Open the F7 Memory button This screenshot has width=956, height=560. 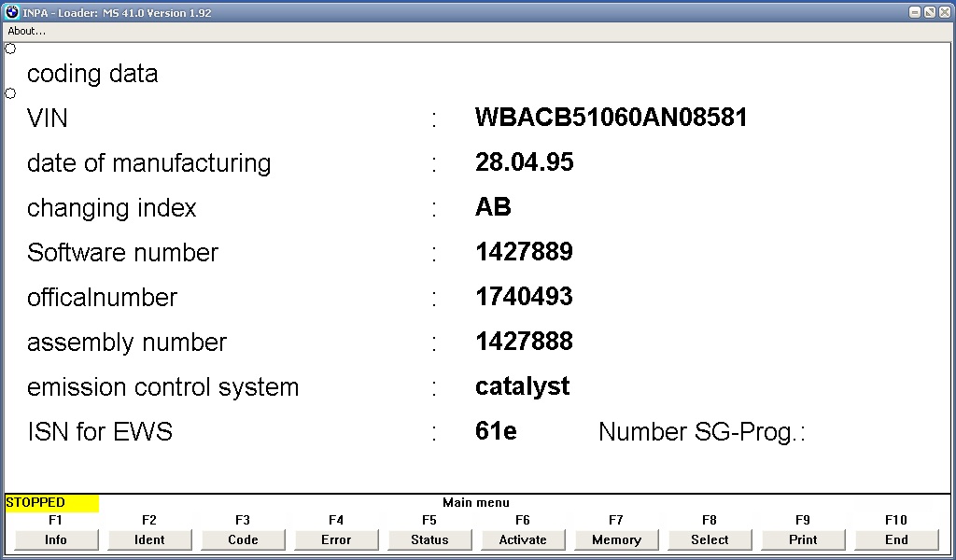click(x=616, y=539)
